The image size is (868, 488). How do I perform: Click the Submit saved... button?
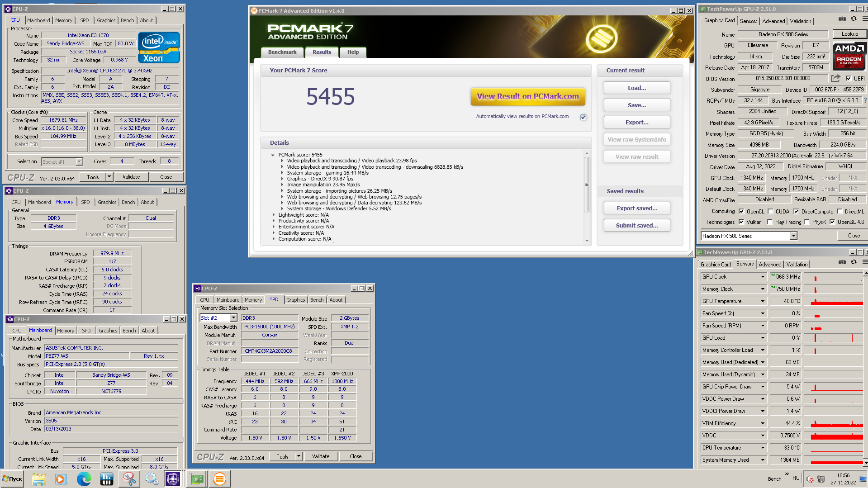point(637,225)
